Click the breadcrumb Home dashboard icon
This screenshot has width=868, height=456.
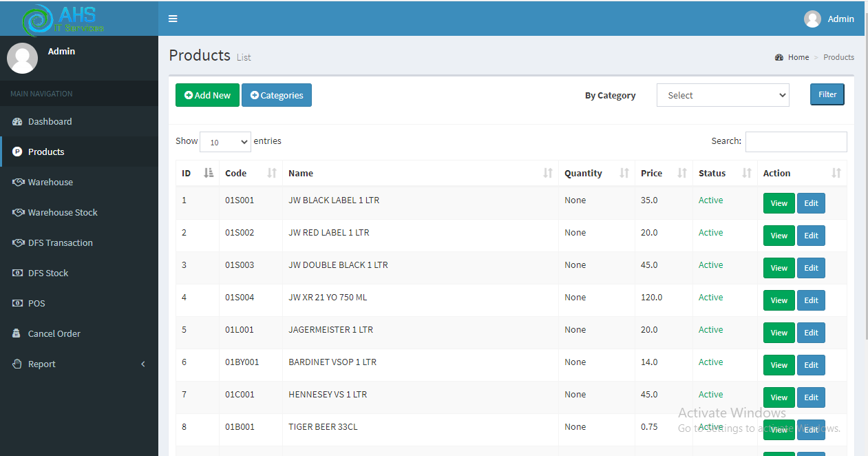click(779, 57)
